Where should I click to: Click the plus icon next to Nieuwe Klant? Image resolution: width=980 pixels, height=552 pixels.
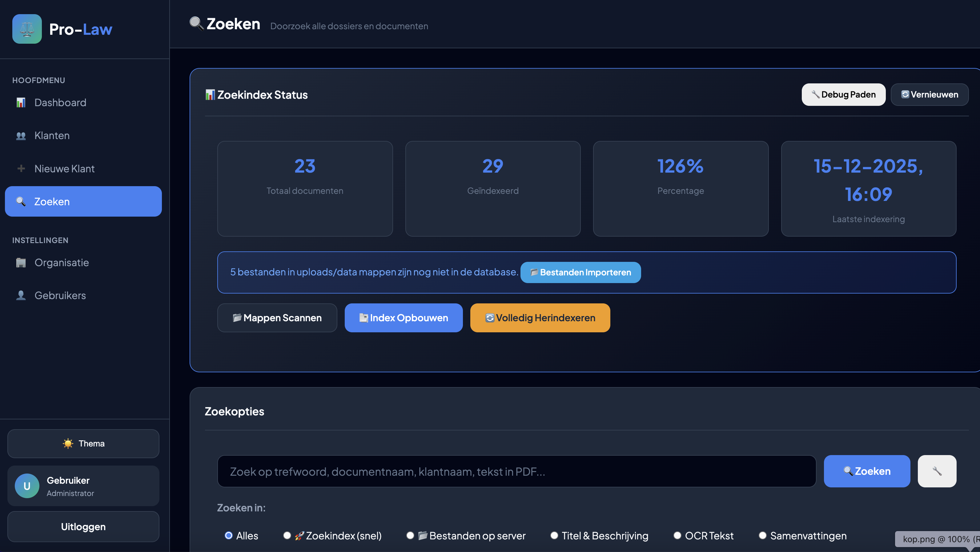[21, 168]
